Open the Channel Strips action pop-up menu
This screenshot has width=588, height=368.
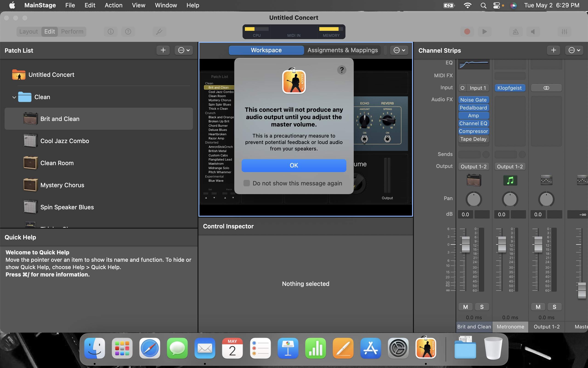click(x=574, y=50)
